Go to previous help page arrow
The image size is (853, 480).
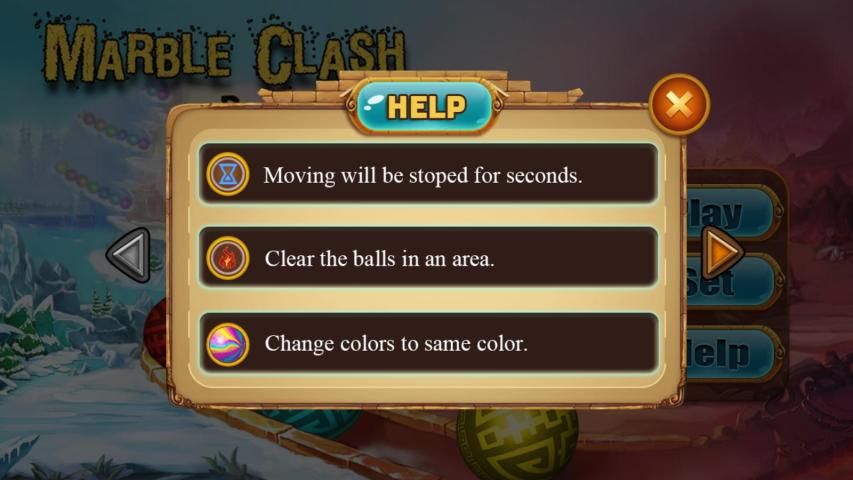point(129,255)
